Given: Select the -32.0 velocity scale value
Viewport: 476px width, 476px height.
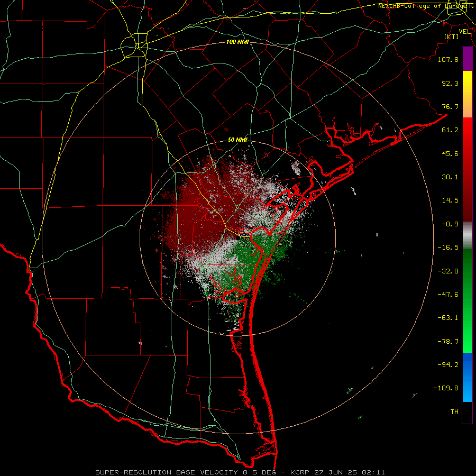Looking at the screenshot, I should pos(448,271).
